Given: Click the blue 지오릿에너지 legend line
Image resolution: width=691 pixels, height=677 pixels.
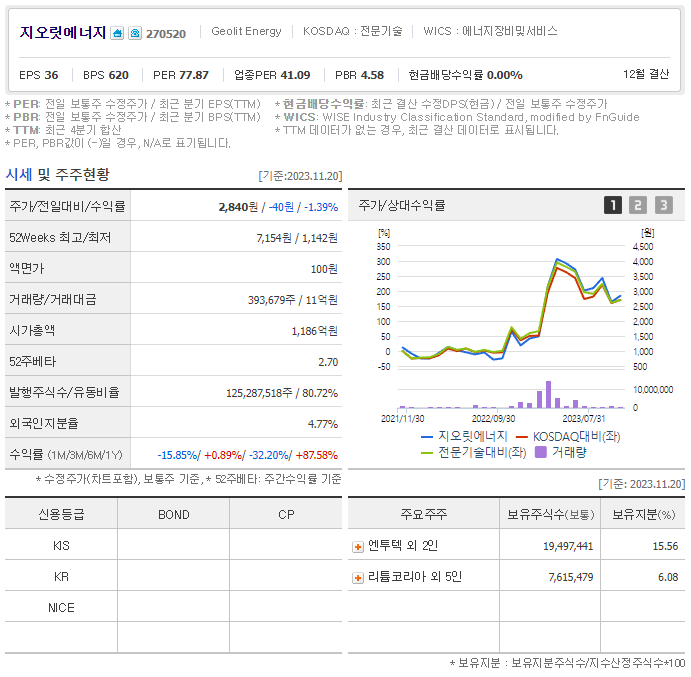Looking at the screenshot, I should pyautogui.click(x=427, y=437).
